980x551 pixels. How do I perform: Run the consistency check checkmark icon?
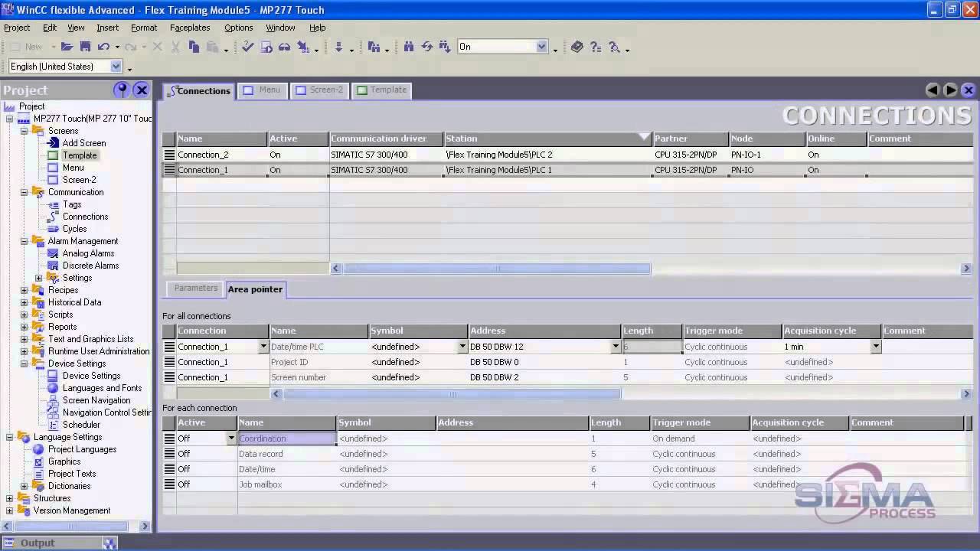pyautogui.click(x=247, y=47)
